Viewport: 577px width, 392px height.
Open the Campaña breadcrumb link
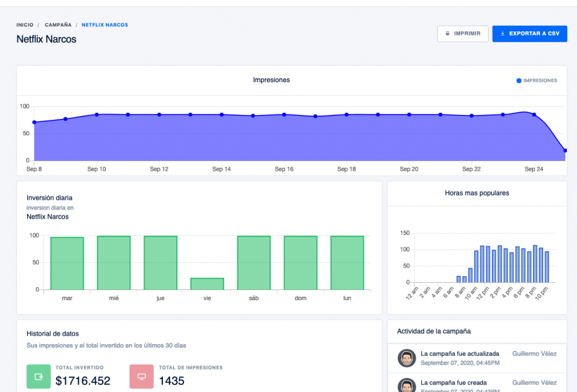[x=58, y=25]
